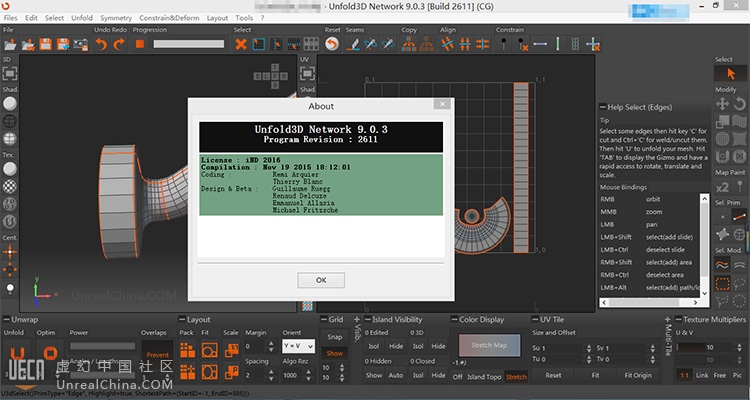Select the Island Topo color display mode

[484, 377]
